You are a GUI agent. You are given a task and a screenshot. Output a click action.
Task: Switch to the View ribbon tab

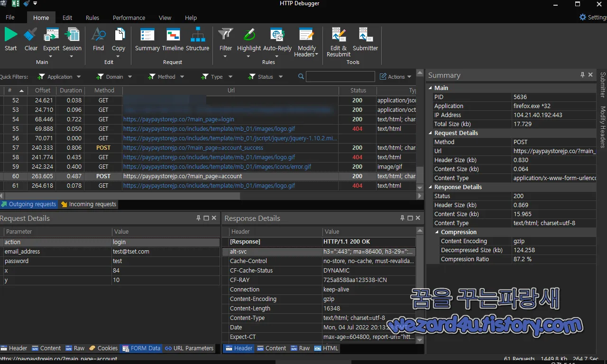165,18
